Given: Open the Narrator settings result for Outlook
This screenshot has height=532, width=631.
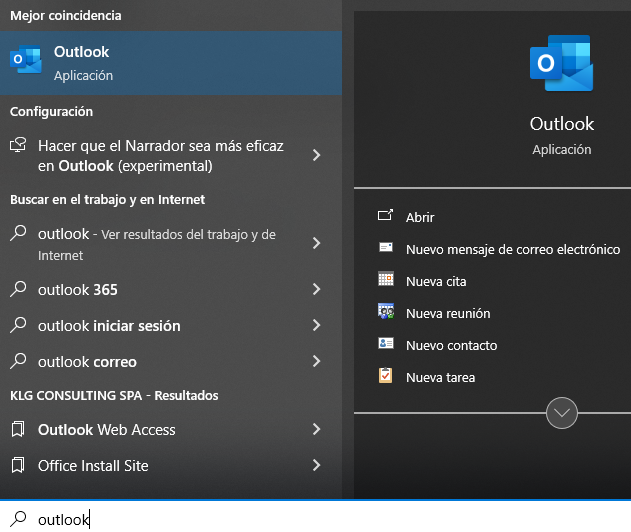Looking at the screenshot, I should (x=171, y=156).
